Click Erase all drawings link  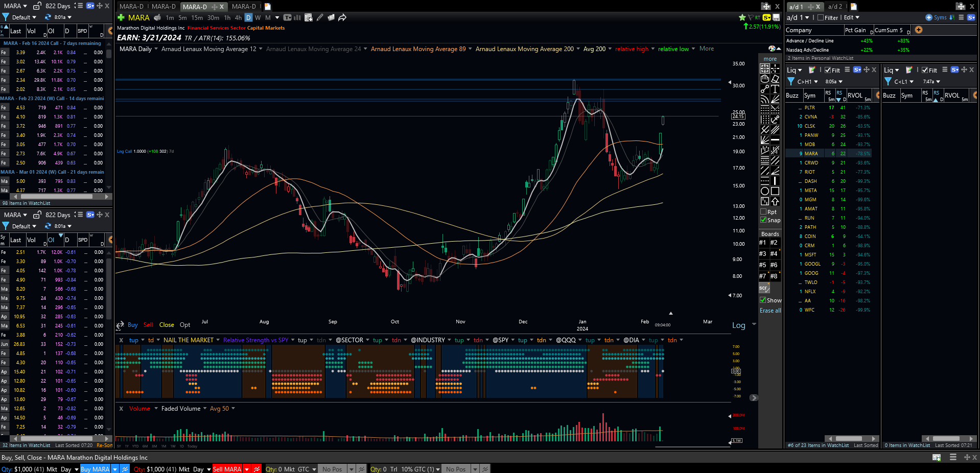tap(770, 311)
